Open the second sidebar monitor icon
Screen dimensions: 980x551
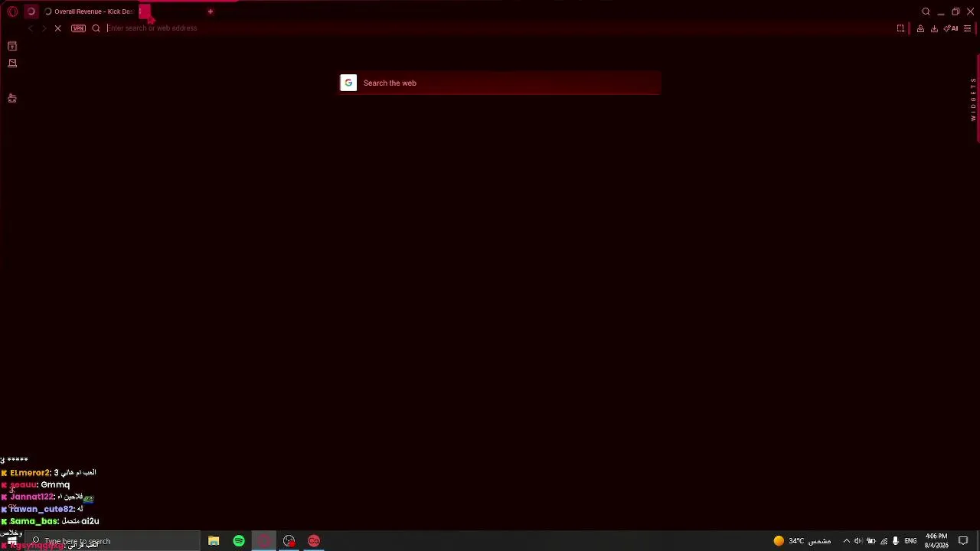click(x=12, y=63)
